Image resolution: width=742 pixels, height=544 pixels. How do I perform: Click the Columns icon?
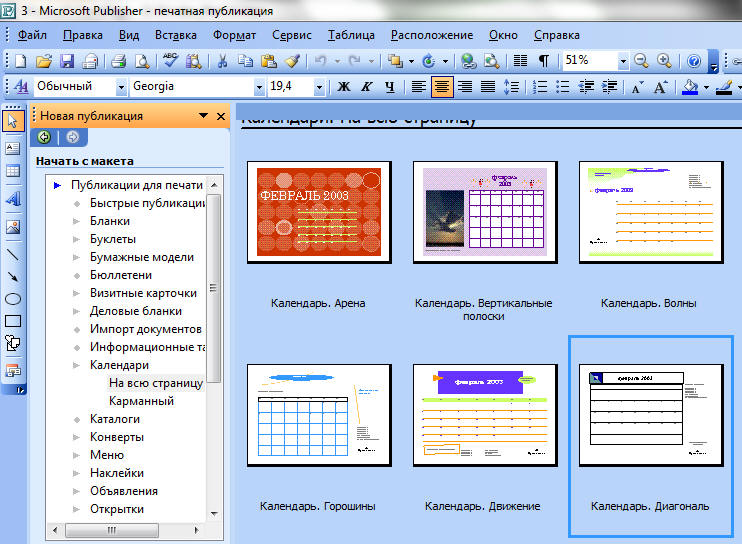(x=520, y=61)
